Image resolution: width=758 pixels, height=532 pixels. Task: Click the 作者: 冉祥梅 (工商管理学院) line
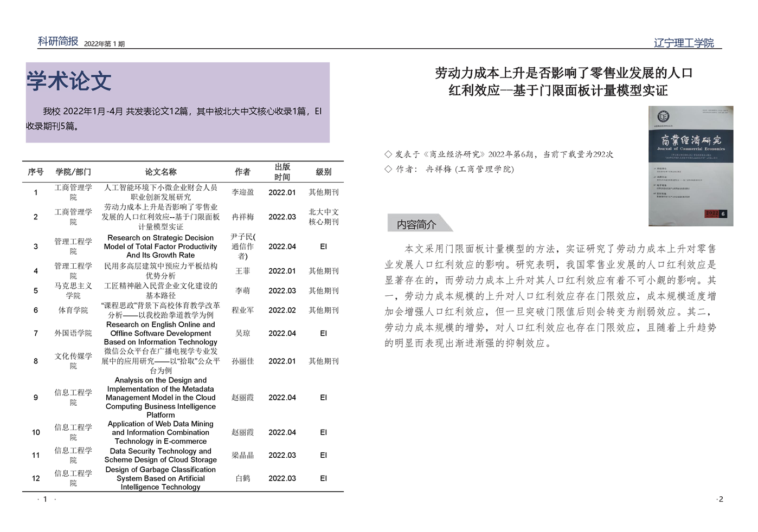(x=449, y=169)
